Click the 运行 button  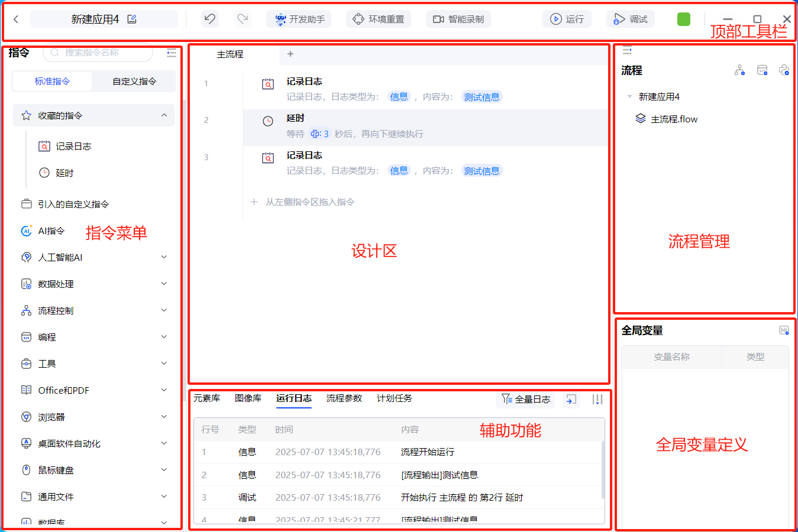(567, 20)
